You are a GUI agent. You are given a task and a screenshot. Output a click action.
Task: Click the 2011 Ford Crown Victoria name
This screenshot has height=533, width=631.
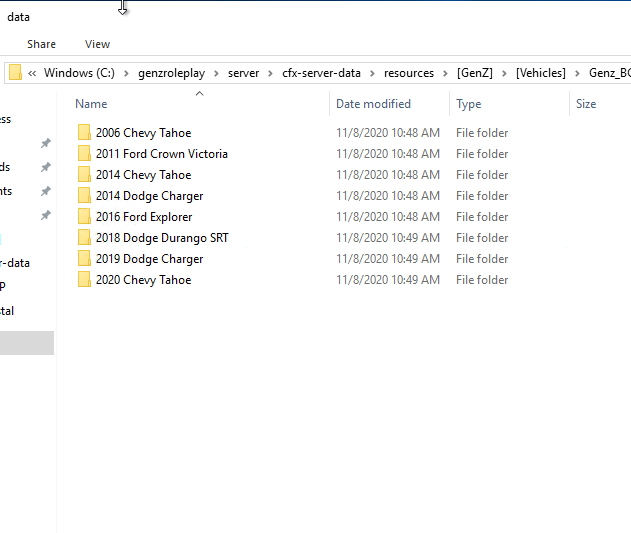(x=162, y=154)
